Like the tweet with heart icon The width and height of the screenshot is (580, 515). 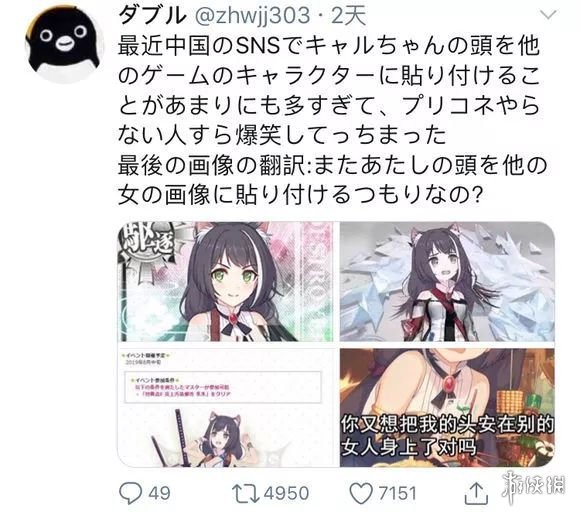pyautogui.click(x=361, y=494)
